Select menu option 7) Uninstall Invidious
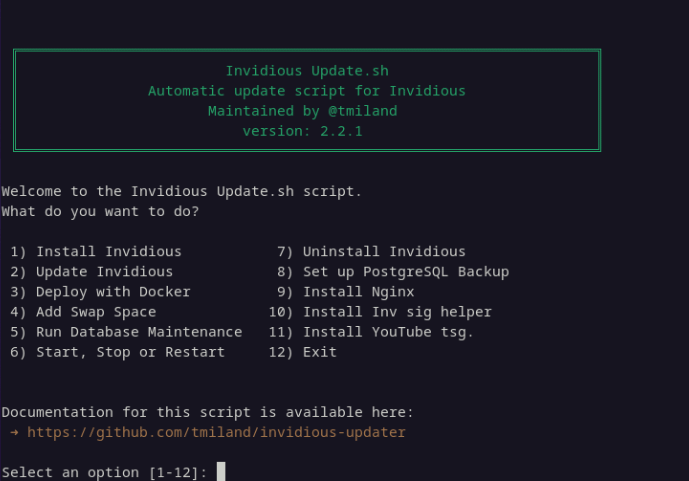 tap(371, 251)
